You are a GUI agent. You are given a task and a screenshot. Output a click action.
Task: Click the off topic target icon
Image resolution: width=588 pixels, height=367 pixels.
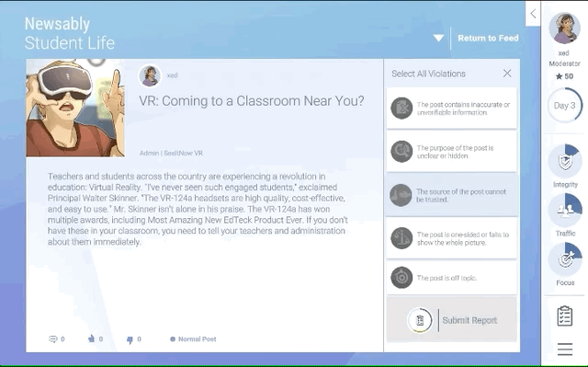(x=401, y=278)
